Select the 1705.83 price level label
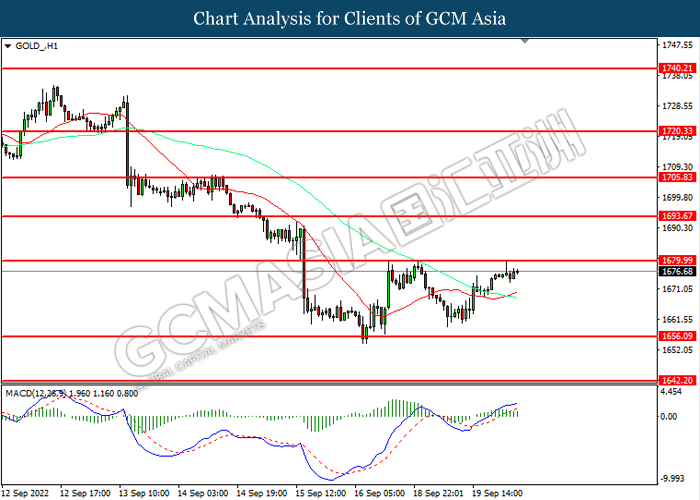This screenshot has width=700, height=500. [x=677, y=177]
